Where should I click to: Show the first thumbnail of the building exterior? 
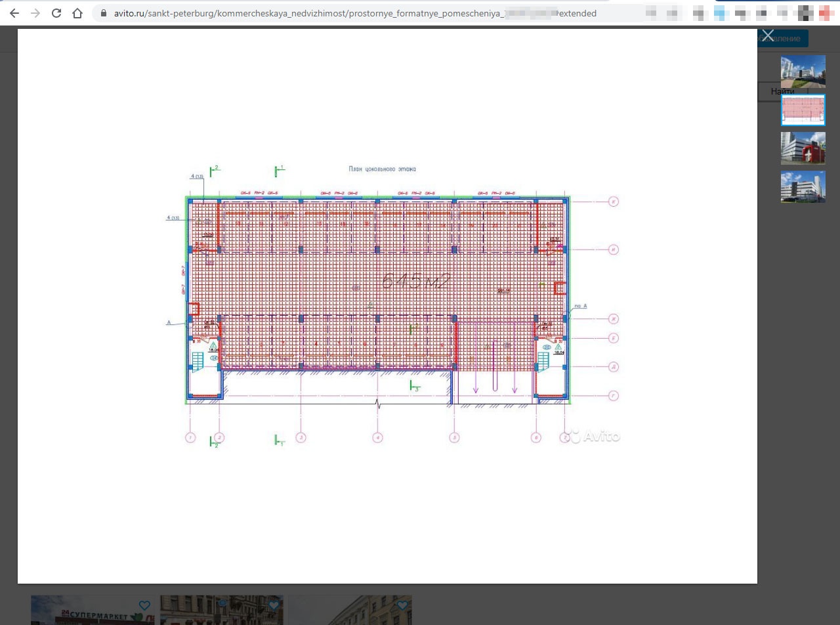point(803,72)
